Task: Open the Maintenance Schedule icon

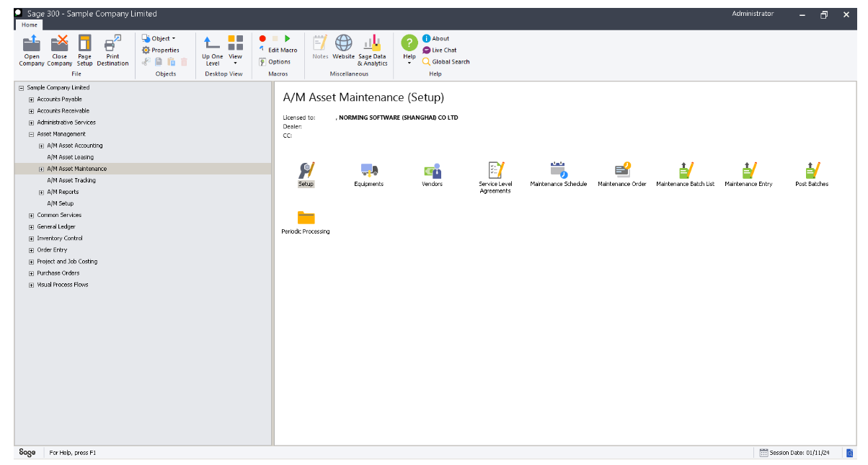Action: 559,171
